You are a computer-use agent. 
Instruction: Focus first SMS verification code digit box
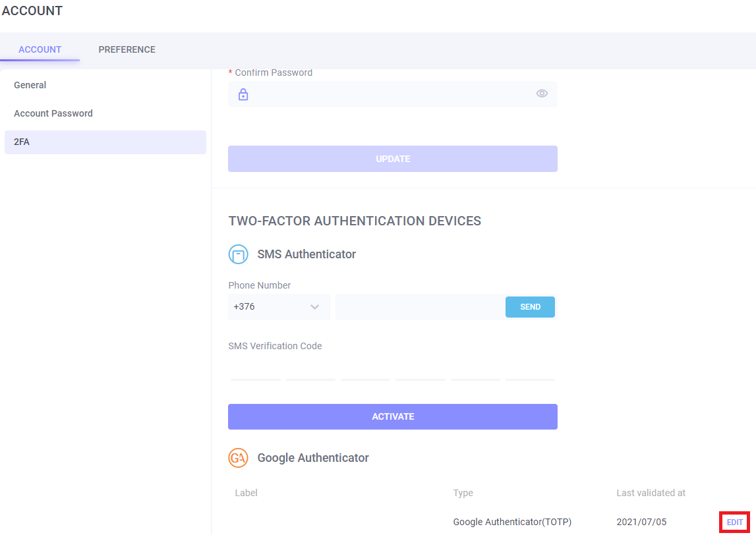[x=256, y=370]
